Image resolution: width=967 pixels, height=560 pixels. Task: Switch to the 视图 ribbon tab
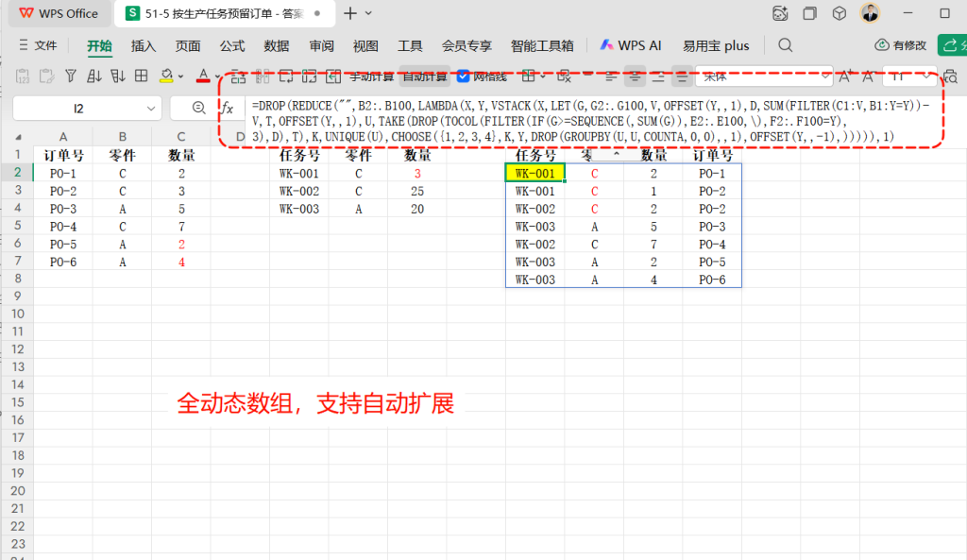point(365,45)
